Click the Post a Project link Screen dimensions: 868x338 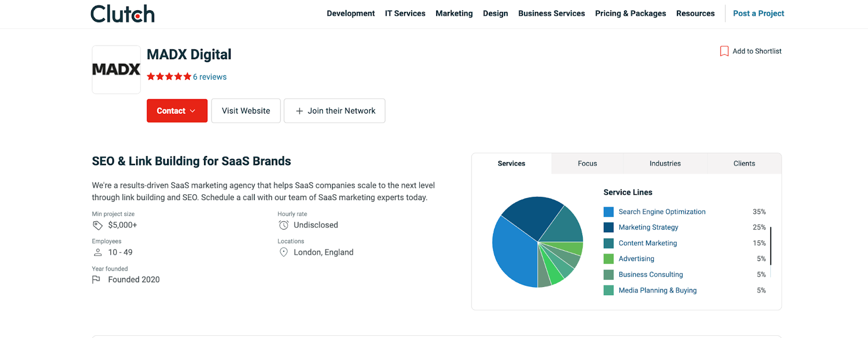(x=758, y=14)
